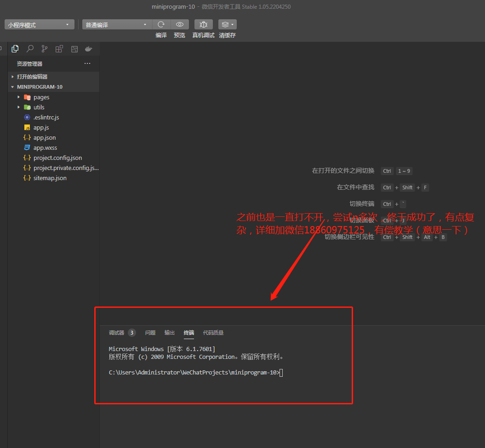This screenshot has height=448, width=485.
Task: Open the 小程序模式 mode dropdown
Action: pyautogui.click(x=39, y=25)
